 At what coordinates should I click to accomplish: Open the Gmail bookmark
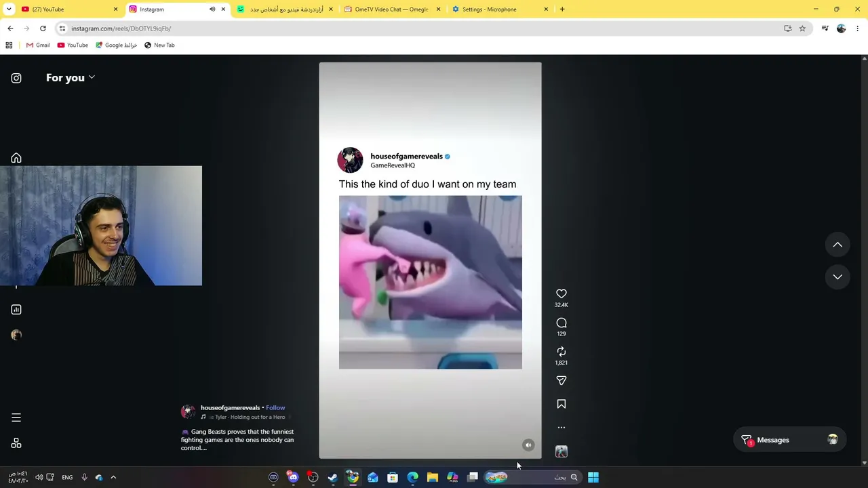click(x=38, y=45)
